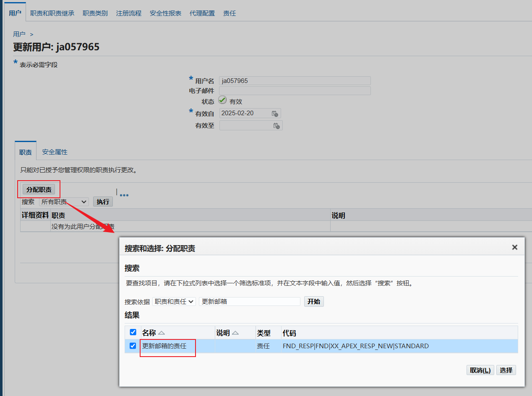Click into the 用户名 field

pyautogui.click(x=295, y=81)
